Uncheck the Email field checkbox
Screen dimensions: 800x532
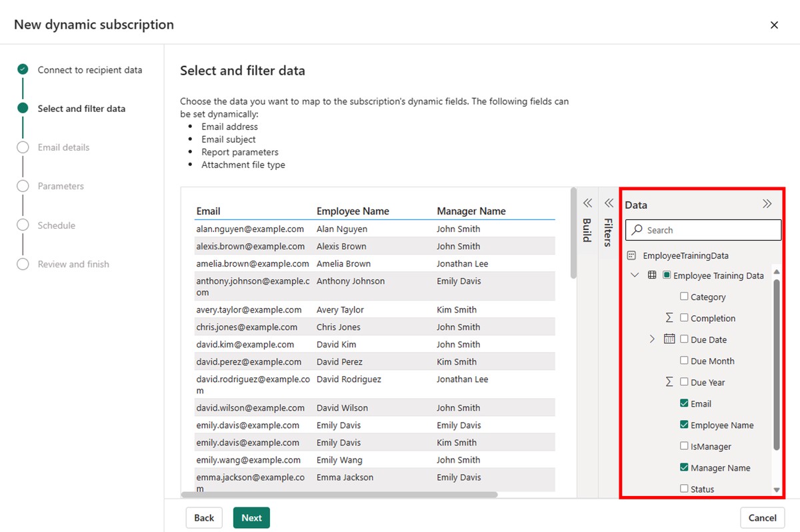[x=684, y=403]
